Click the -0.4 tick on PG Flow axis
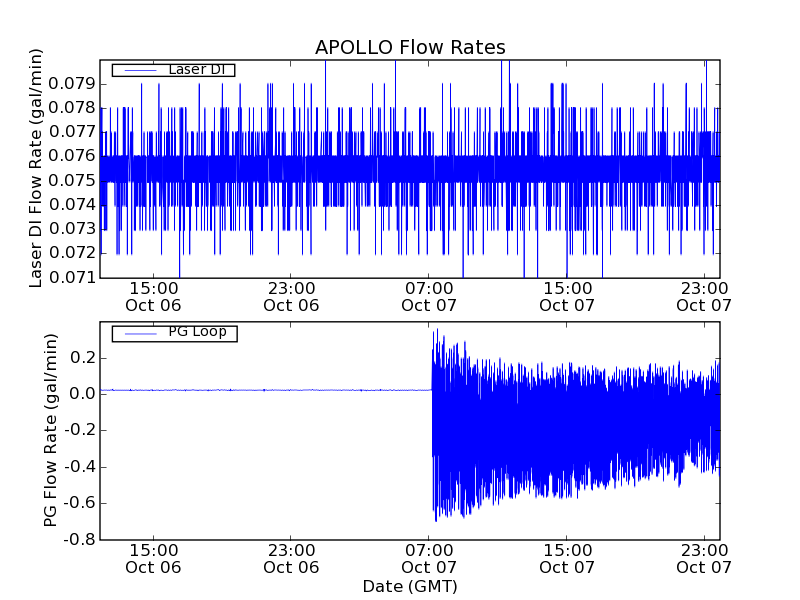800x600 pixels. coord(80,466)
